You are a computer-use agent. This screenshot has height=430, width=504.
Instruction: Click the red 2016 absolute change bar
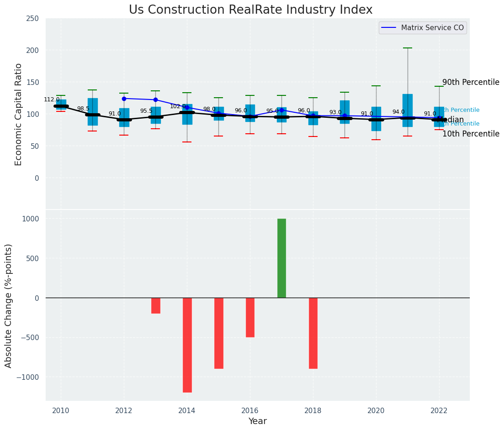click(250, 317)
